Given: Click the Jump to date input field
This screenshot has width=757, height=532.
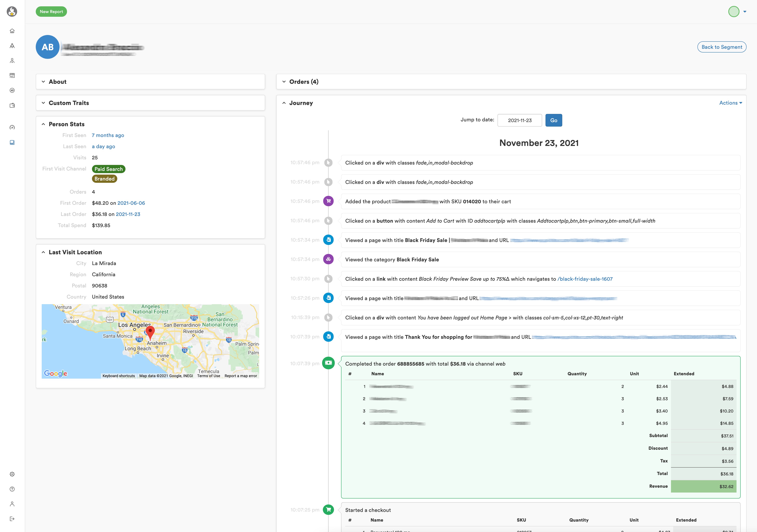Looking at the screenshot, I should [x=519, y=120].
